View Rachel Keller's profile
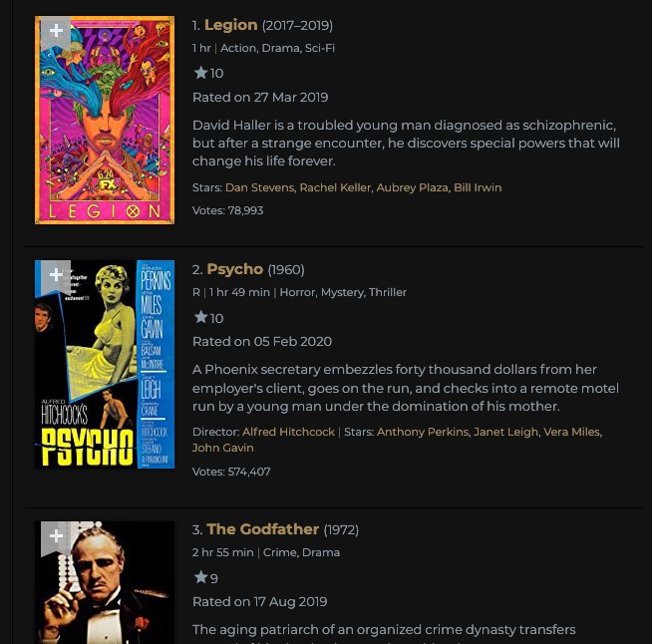 (335, 187)
